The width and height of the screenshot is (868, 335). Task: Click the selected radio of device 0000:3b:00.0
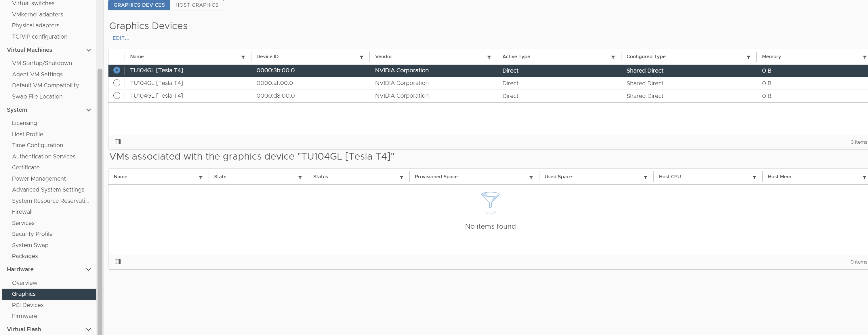[x=117, y=70]
